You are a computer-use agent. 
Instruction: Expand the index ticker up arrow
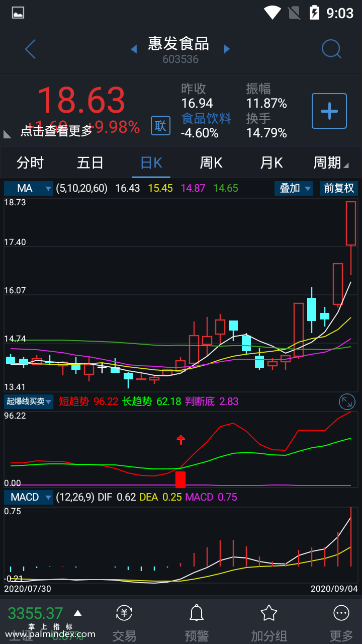point(77,613)
